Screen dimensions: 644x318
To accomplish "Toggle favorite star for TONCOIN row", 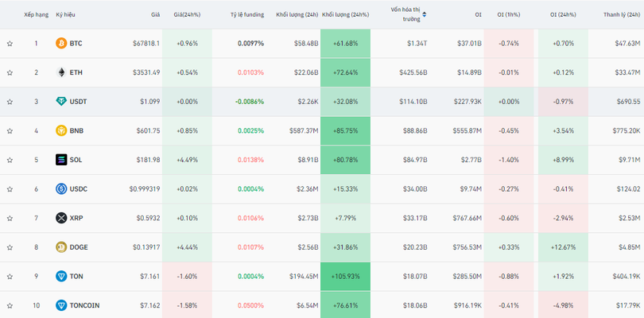I will (10, 305).
